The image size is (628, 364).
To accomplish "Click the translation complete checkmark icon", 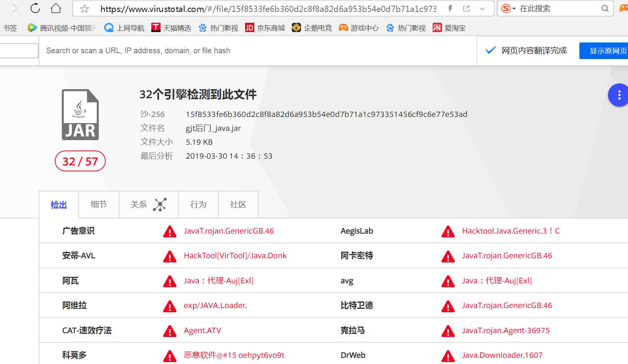I will pyautogui.click(x=490, y=50).
